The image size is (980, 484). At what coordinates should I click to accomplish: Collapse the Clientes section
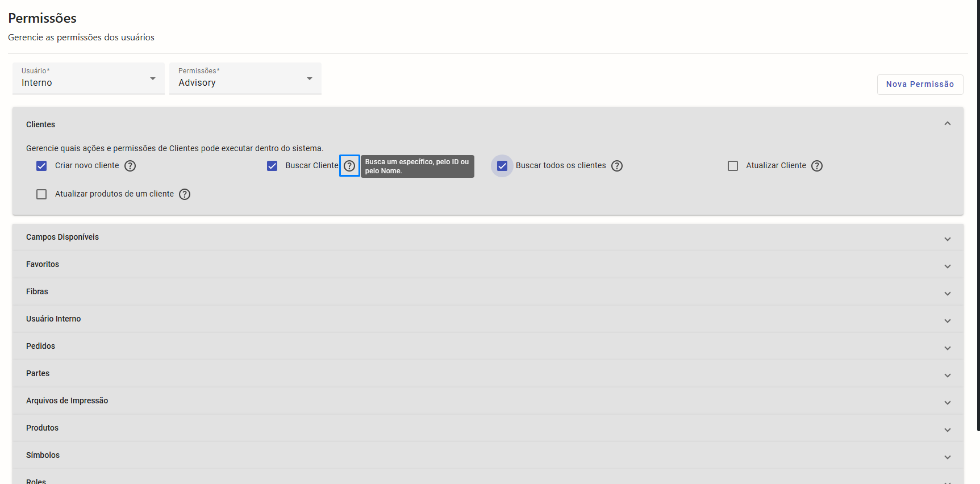[947, 124]
